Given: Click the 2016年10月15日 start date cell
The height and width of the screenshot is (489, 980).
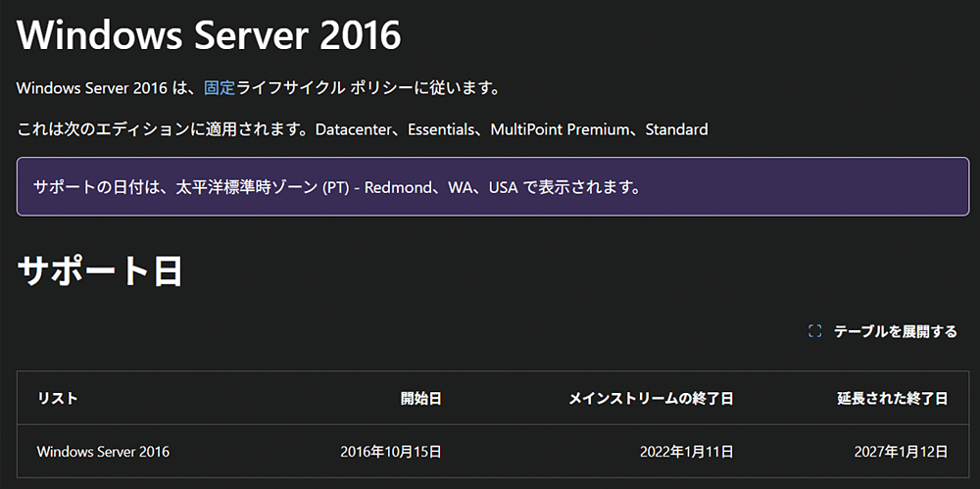Looking at the screenshot, I should 391,452.
